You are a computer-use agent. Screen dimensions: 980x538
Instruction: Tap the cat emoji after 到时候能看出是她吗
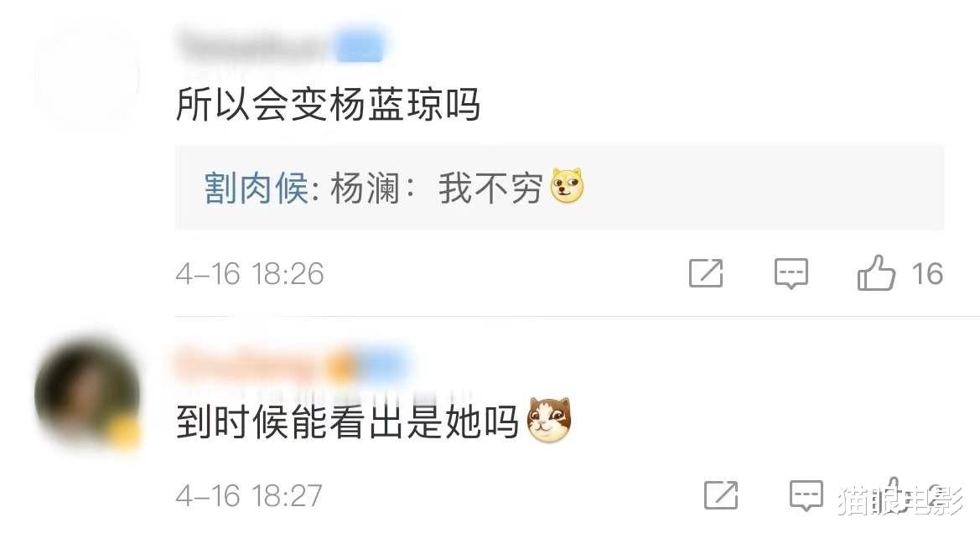[549, 420]
